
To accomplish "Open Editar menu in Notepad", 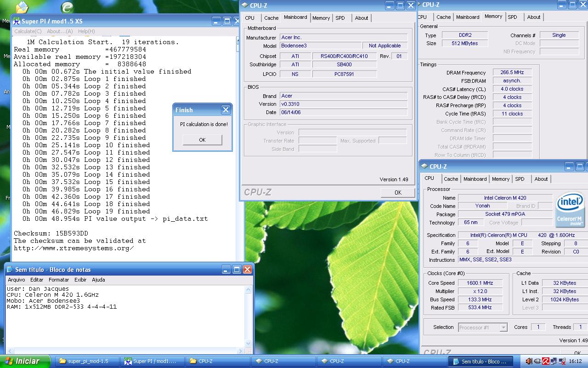I will [37, 280].
